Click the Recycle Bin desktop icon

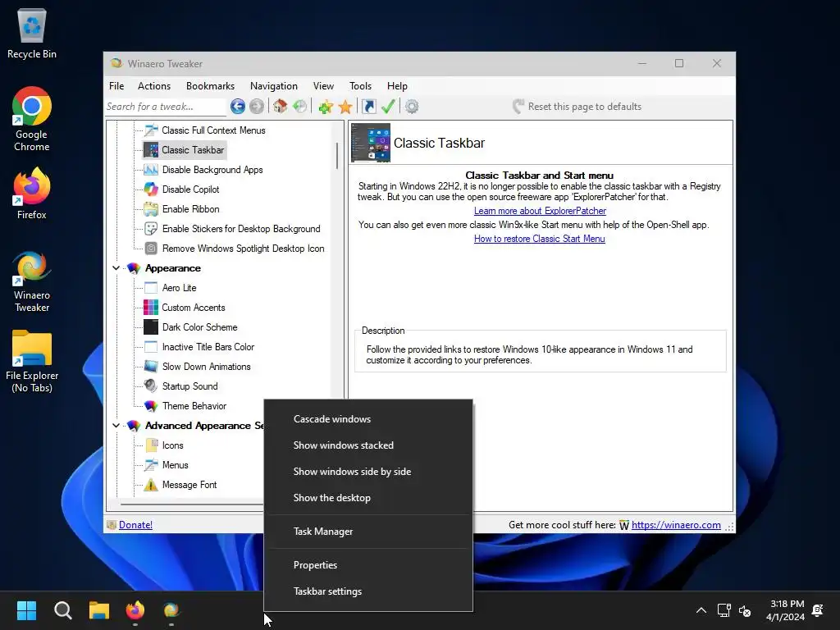pos(32,34)
